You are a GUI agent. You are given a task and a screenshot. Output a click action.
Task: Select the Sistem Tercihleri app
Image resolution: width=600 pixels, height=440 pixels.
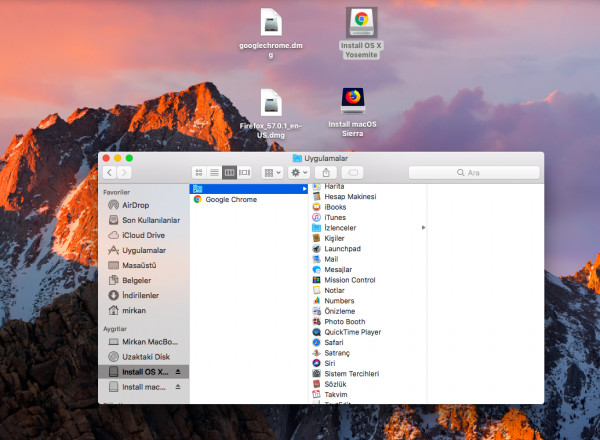click(x=369, y=374)
